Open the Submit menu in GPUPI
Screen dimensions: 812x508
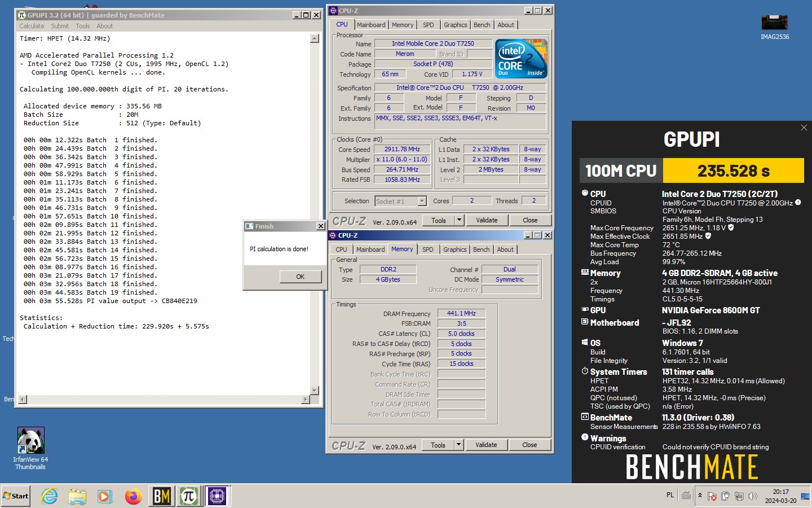60,26
